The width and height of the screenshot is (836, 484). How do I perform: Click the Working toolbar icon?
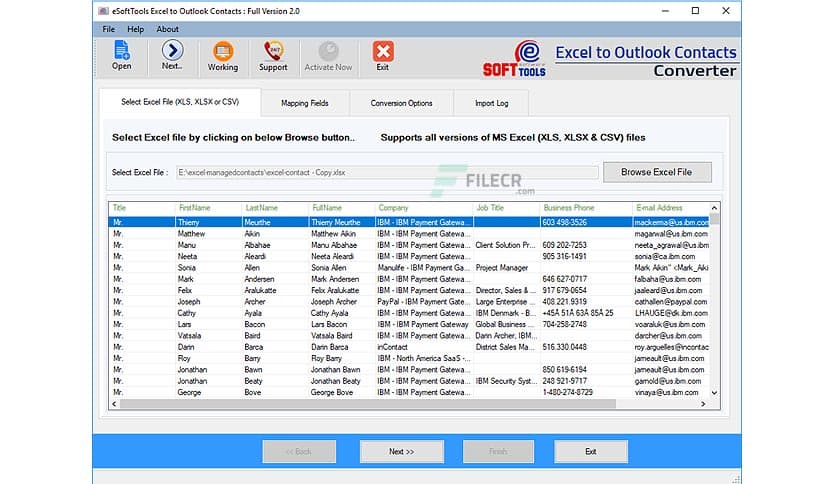coord(222,56)
